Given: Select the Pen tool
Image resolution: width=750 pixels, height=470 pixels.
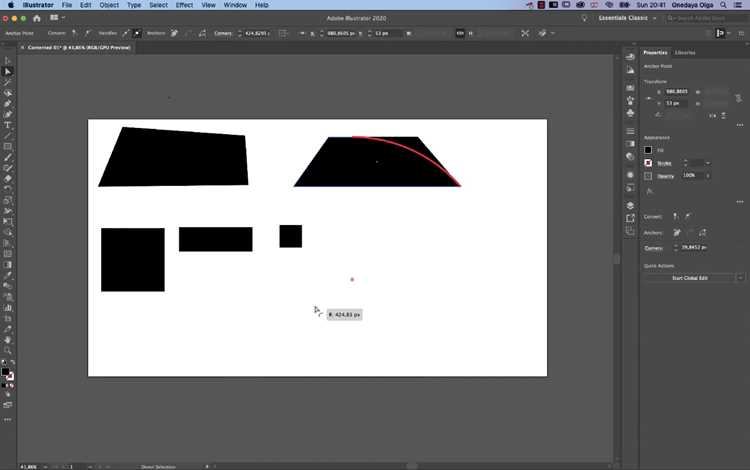Looking at the screenshot, I should pos(8,104).
